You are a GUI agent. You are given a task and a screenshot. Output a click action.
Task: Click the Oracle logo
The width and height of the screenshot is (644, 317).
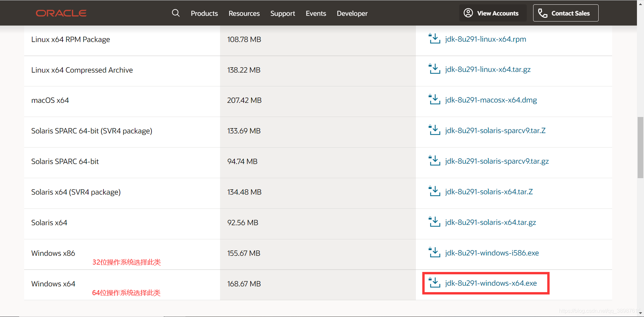[x=61, y=13]
